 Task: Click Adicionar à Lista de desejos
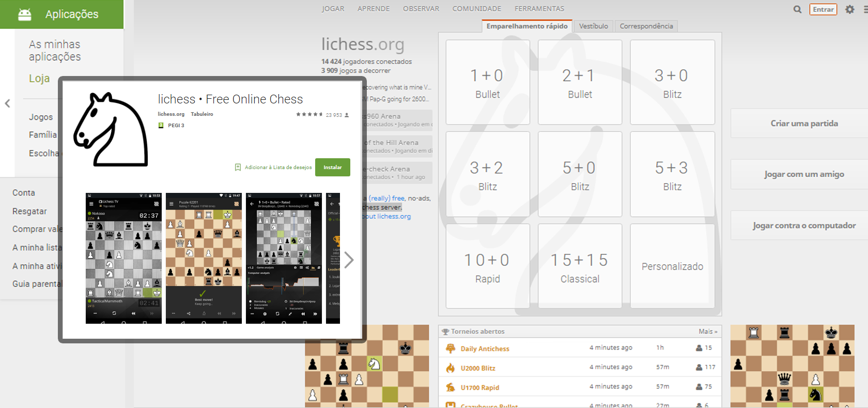[278, 168]
